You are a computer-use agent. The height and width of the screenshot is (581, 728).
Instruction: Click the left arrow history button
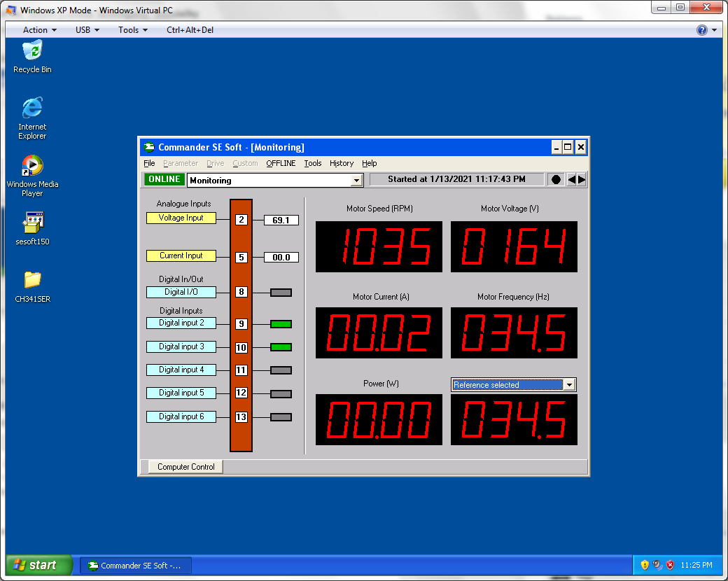point(572,180)
